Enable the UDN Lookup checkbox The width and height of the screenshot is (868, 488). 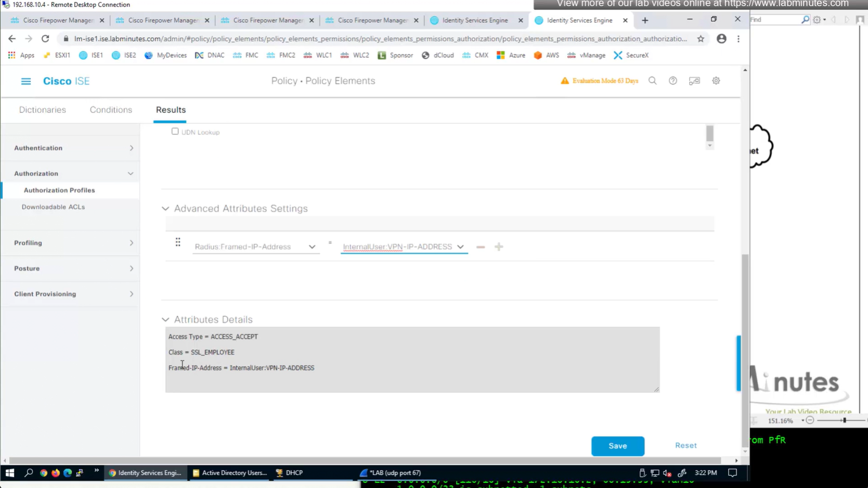(175, 132)
